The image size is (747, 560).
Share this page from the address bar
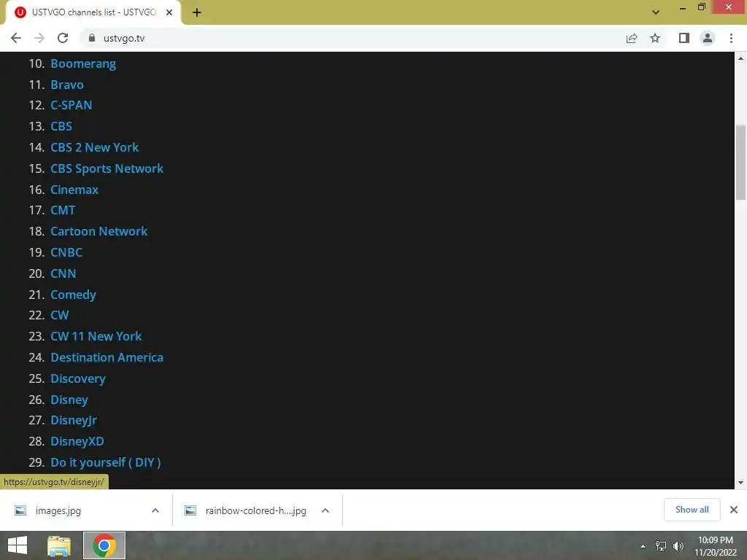[x=631, y=38]
